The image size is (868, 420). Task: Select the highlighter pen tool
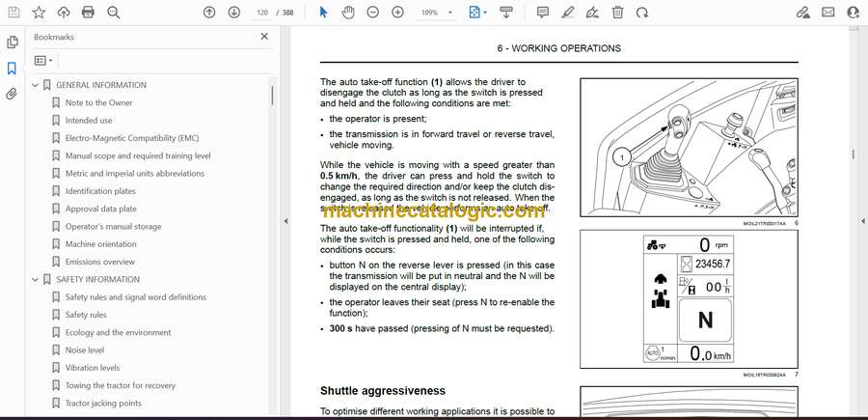tap(567, 13)
